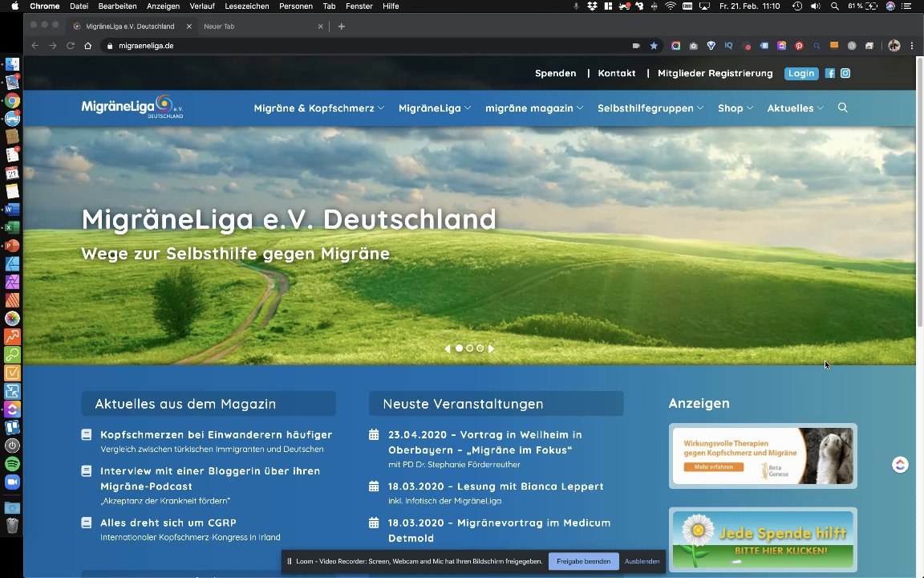Open the Migräne-Podcast blogger interview article
924x578 pixels.
210,478
